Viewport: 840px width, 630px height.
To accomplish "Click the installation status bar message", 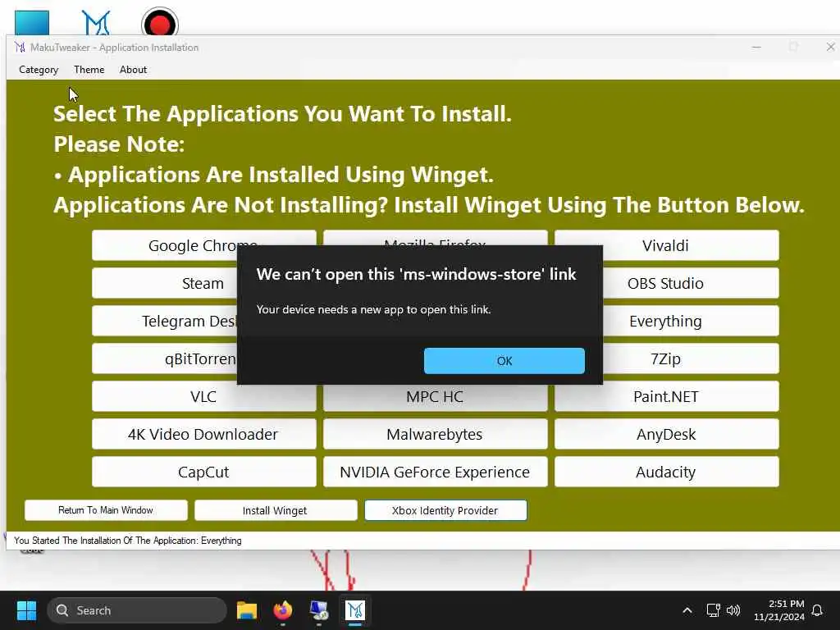I will pyautogui.click(x=127, y=541).
